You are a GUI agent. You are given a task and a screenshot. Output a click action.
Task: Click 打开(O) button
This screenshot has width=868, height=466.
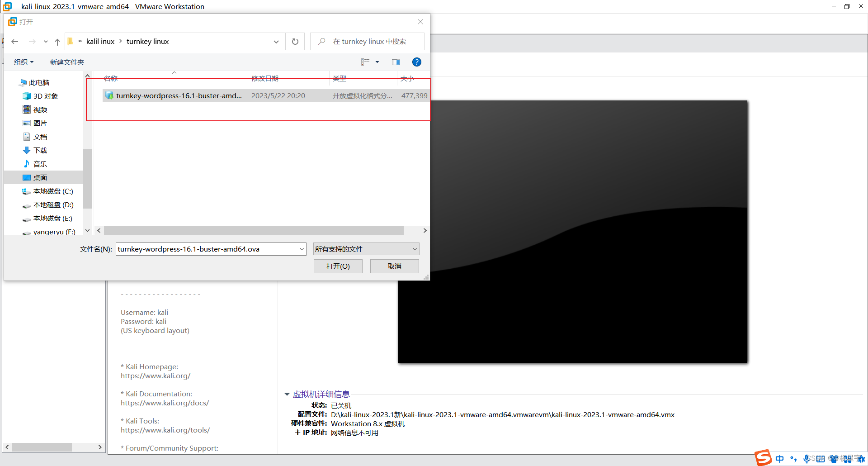[338, 266]
